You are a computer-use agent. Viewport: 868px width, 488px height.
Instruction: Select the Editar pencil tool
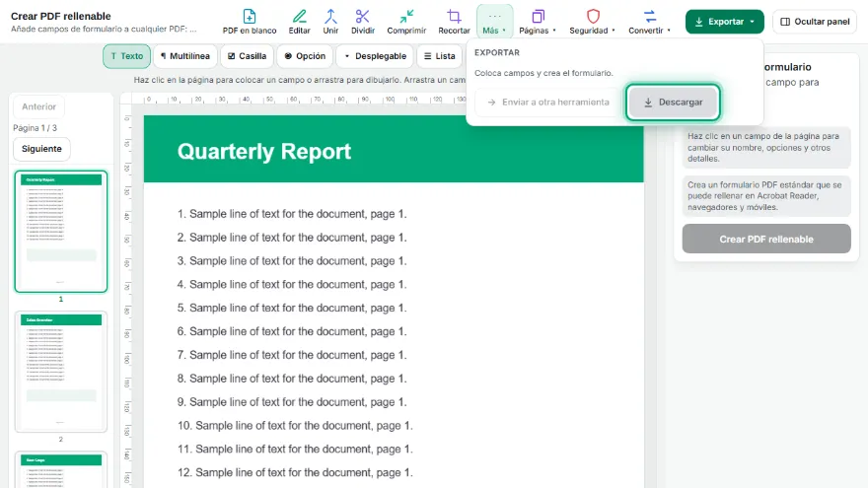click(x=299, y=22)
